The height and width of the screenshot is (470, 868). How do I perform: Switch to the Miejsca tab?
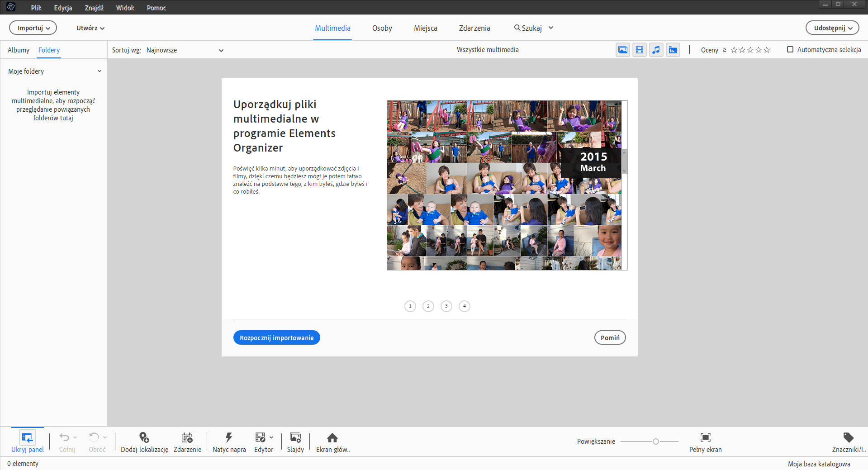click(x=426, y=28)
